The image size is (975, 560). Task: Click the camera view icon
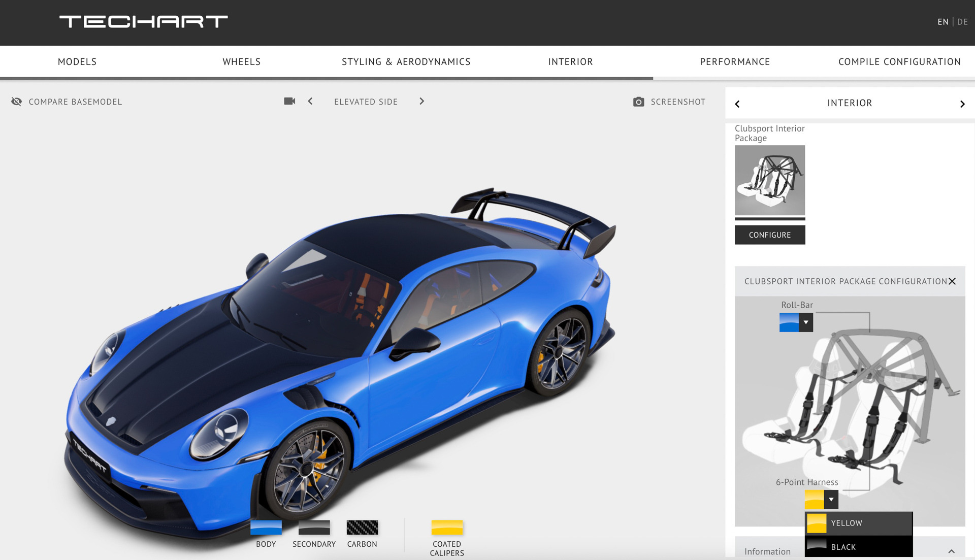point(289,101)
